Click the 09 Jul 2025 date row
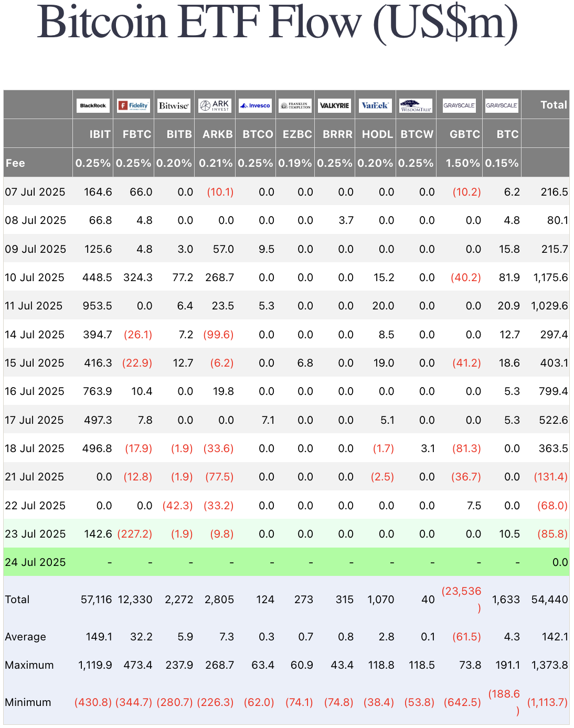 pyautogui.click(x=36, y=249)
